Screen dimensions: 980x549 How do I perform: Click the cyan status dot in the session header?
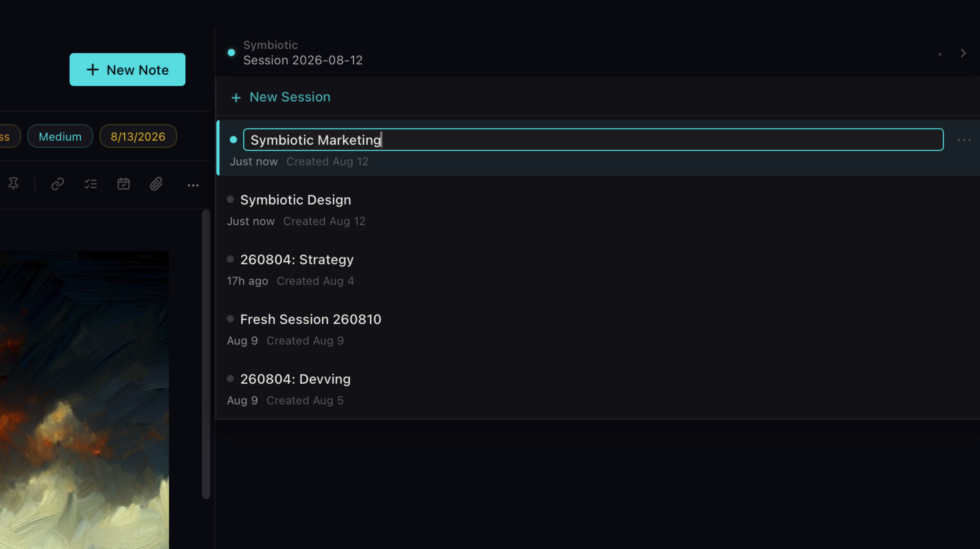pyautogui.click(x=231, y=53)
